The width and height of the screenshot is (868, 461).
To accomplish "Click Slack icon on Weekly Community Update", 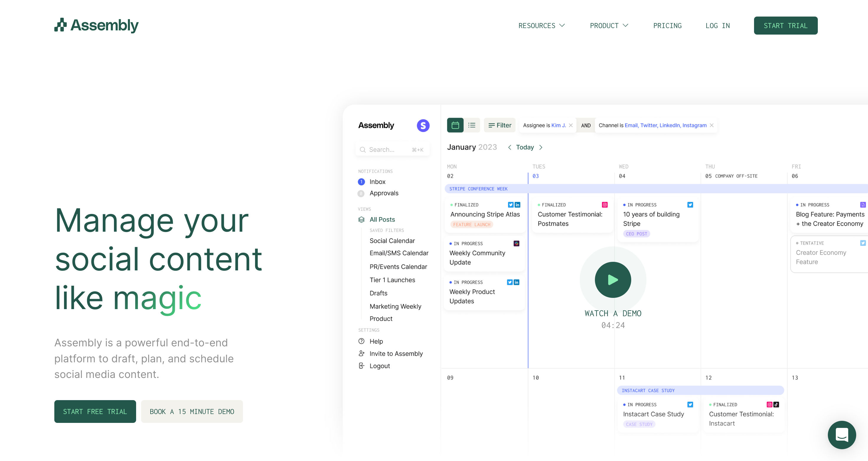I will (x=516, y=244).
